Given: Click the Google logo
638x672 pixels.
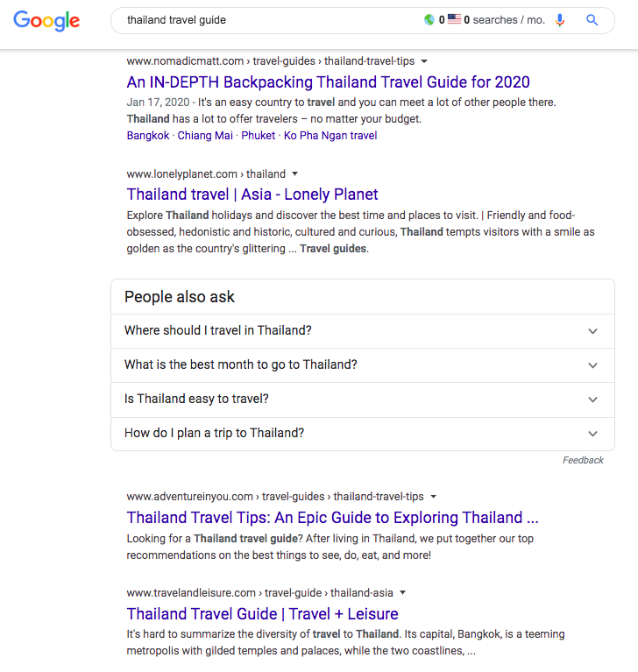Looking at the screenshot, I should [x=46, y=21].
